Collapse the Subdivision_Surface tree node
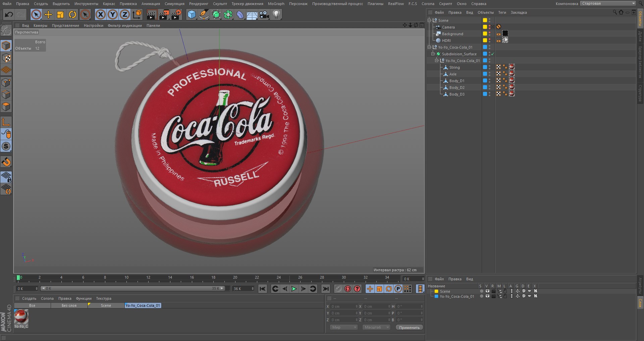Viewport: 644px width, 341px height. (x=433, y=54)
